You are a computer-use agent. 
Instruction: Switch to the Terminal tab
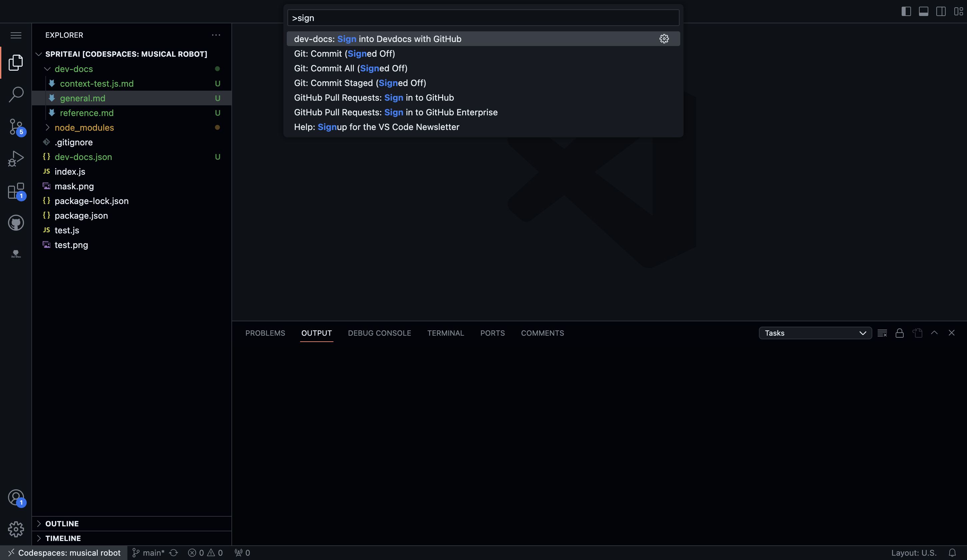click(x=445, y=333)
